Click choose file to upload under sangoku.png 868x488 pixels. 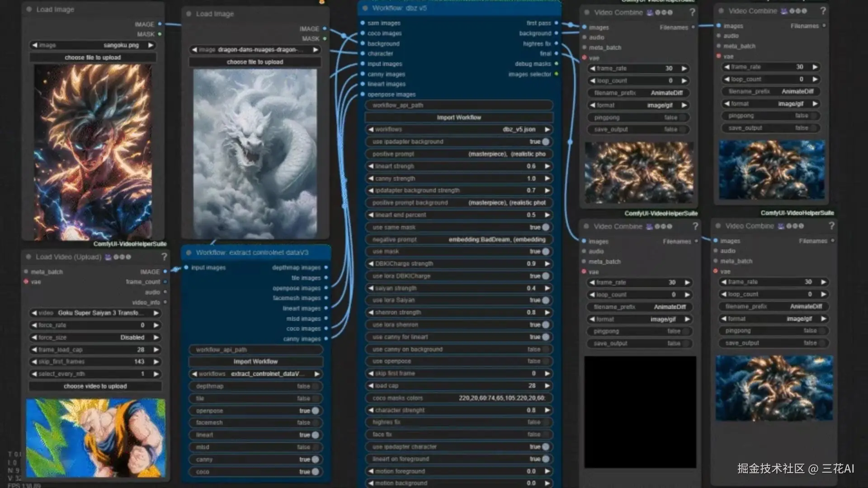93,58
